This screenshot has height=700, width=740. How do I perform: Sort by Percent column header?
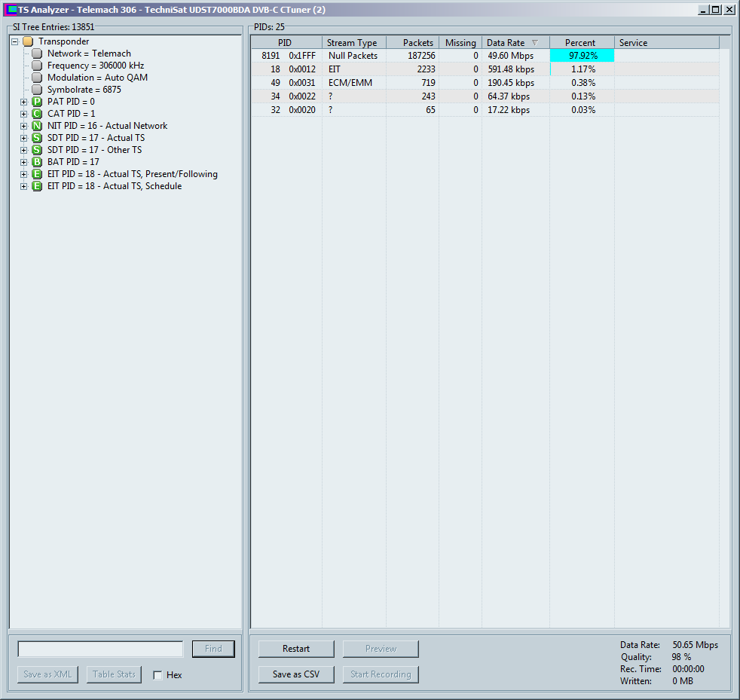(582, 42)
